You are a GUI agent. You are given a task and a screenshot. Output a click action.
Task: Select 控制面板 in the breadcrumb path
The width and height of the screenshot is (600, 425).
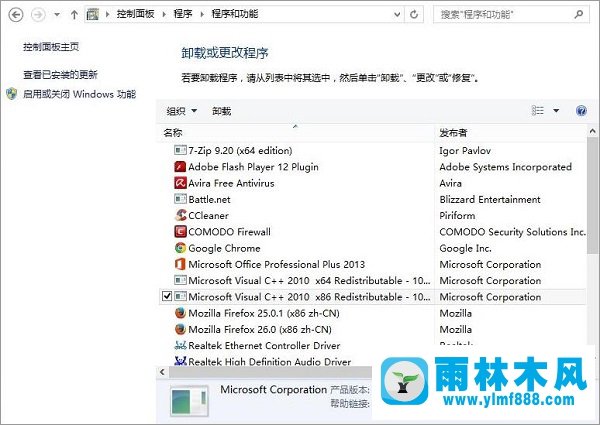(x=135, y=14)
